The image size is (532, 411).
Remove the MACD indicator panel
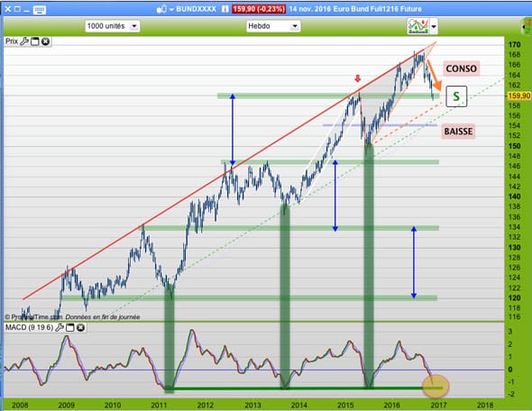click(80, 327)
